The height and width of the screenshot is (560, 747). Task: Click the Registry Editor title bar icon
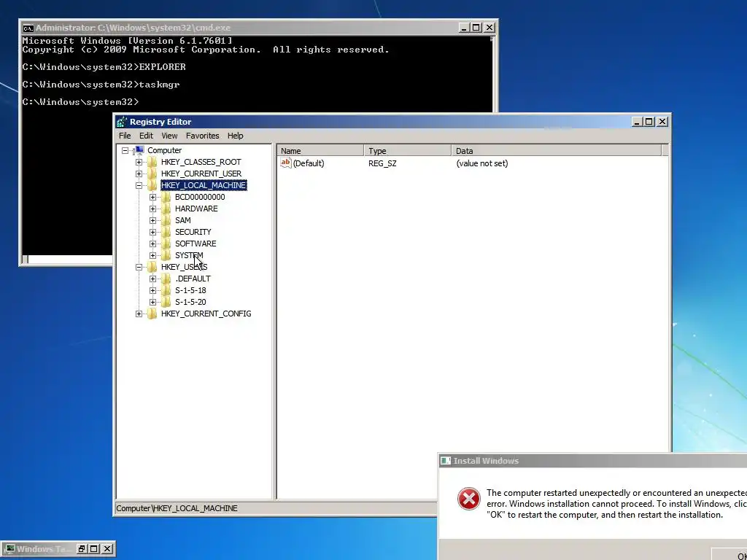click(x=122, y=122)
